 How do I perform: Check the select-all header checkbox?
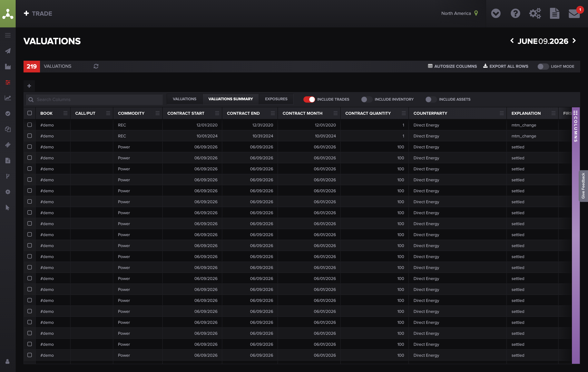[30, 113]
